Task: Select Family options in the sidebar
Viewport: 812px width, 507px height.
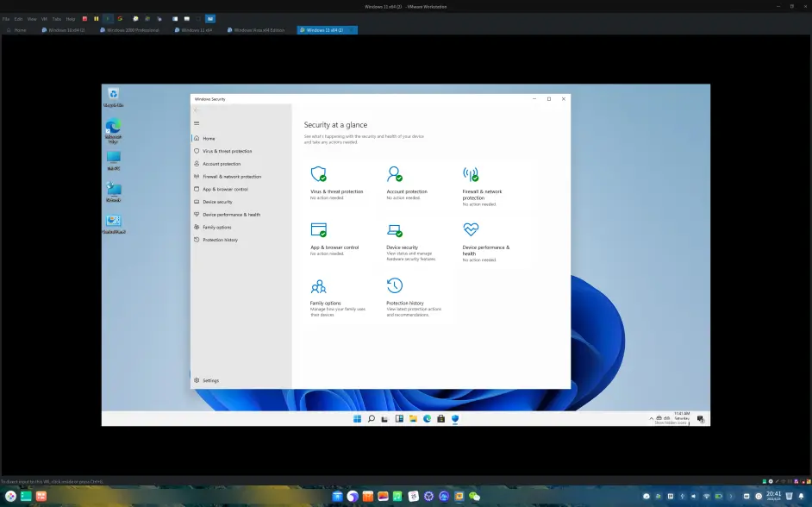Action: (x=241, y=228)
